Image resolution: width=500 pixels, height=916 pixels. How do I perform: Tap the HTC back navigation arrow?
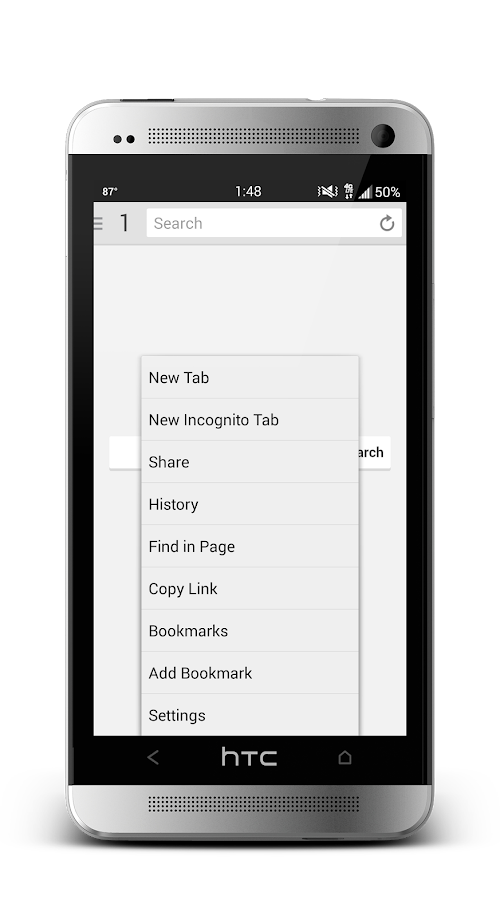153,758
